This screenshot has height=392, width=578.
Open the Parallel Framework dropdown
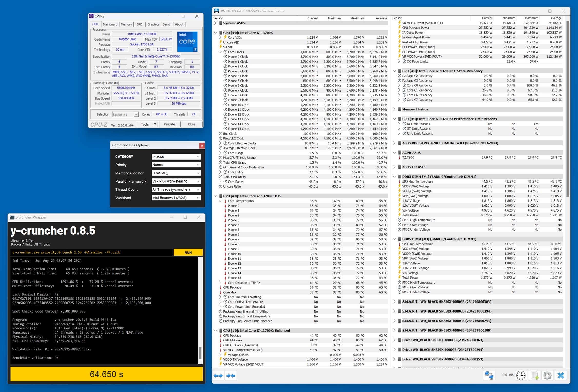pos(176,181)
